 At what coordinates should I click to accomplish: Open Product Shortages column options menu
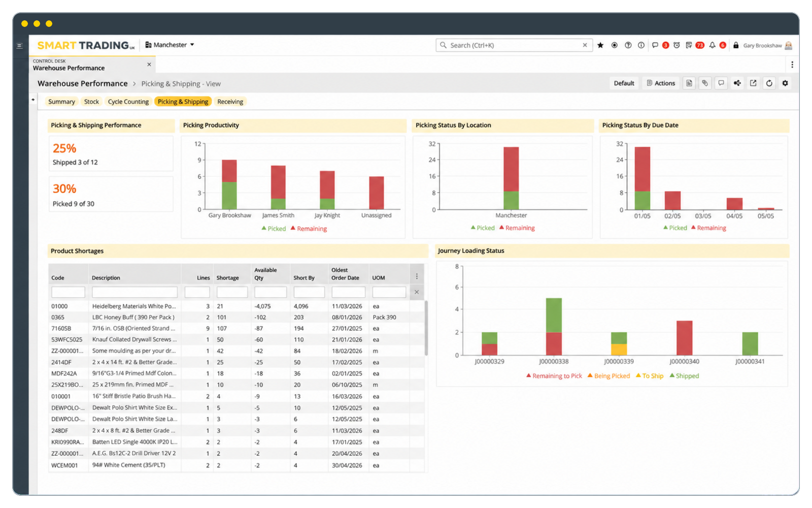(x=417, y=276)
